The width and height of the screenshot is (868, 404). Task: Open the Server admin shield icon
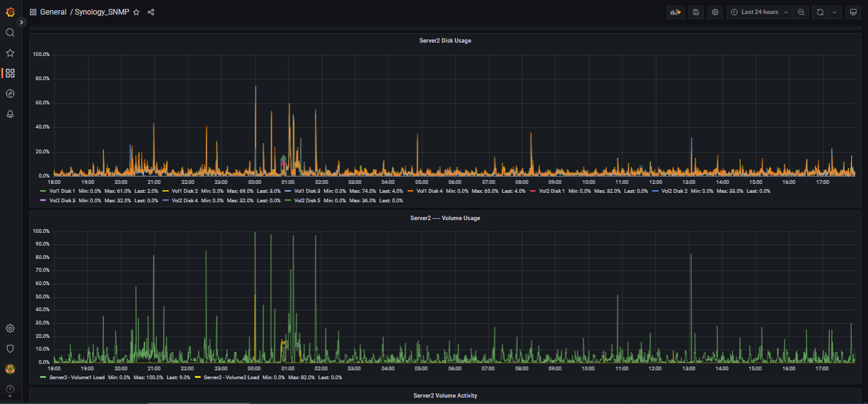10,349
